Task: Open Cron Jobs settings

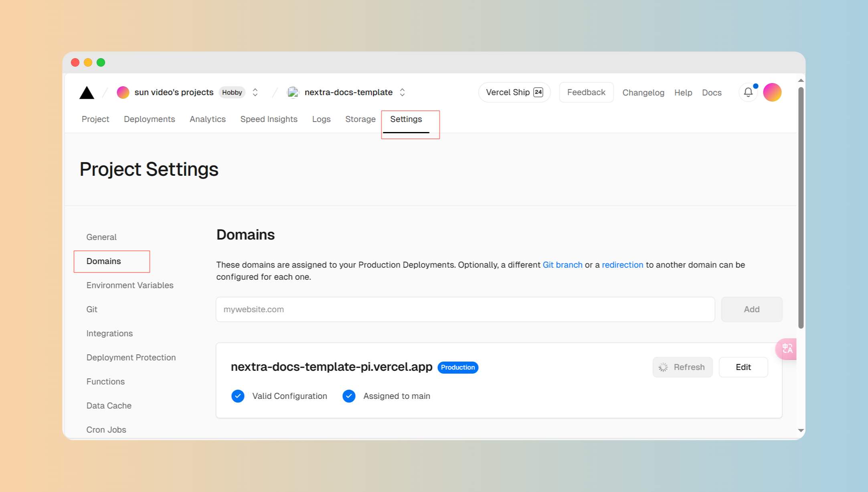Action: tap(106, 430)
